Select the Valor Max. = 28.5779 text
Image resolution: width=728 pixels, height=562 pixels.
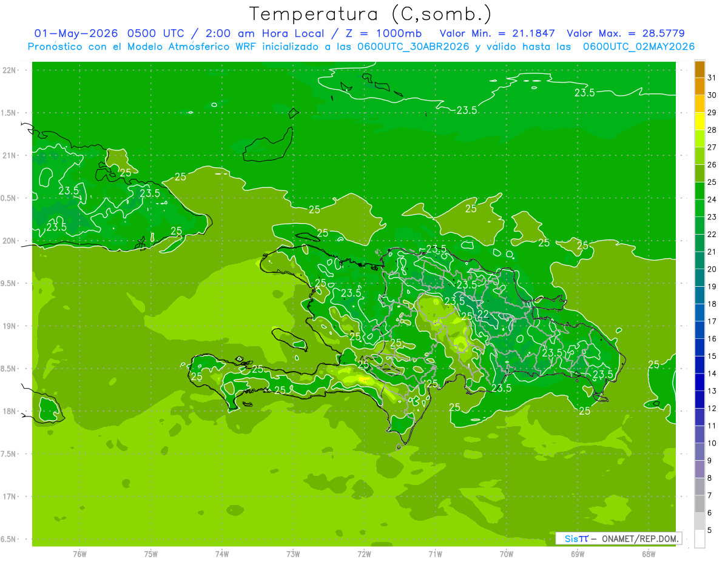[x=625, y=33]
